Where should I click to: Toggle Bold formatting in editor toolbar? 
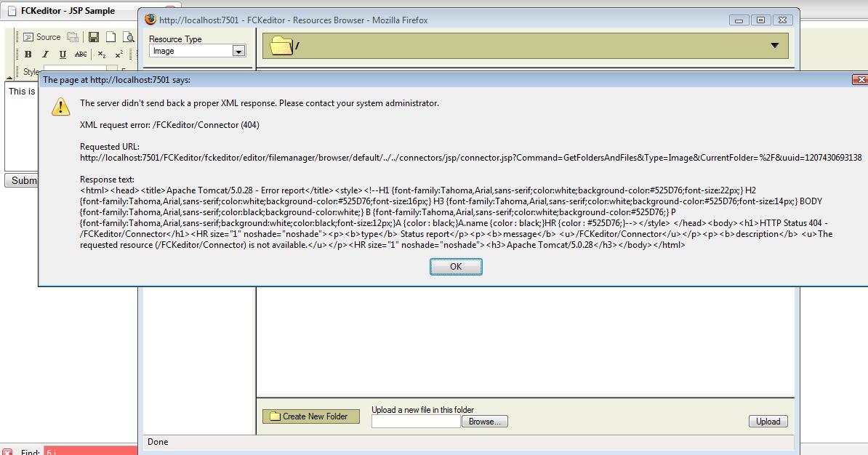(28, 55)
